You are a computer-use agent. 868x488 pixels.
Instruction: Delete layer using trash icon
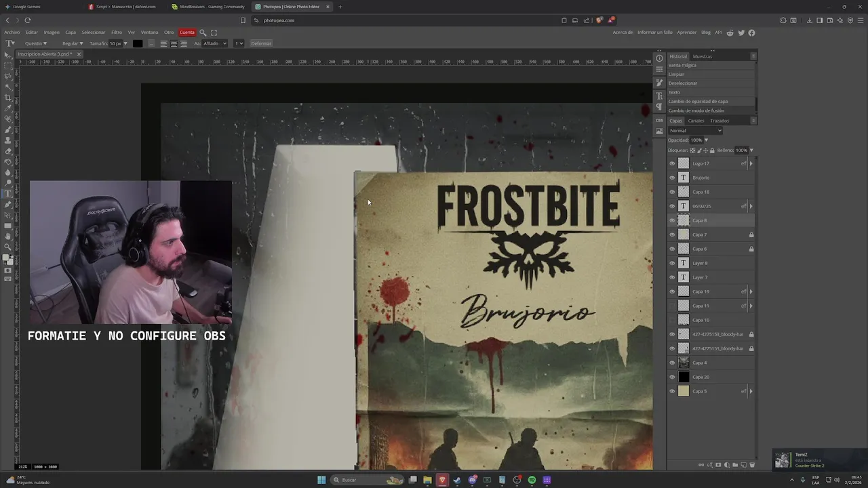pos(752,465)
